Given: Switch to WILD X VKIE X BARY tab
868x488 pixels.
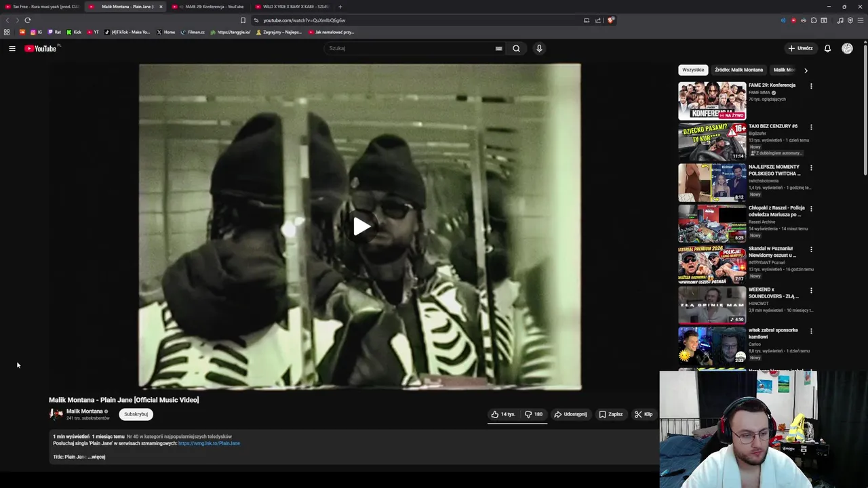Looking at the screenshot, I should coord(292,7).
